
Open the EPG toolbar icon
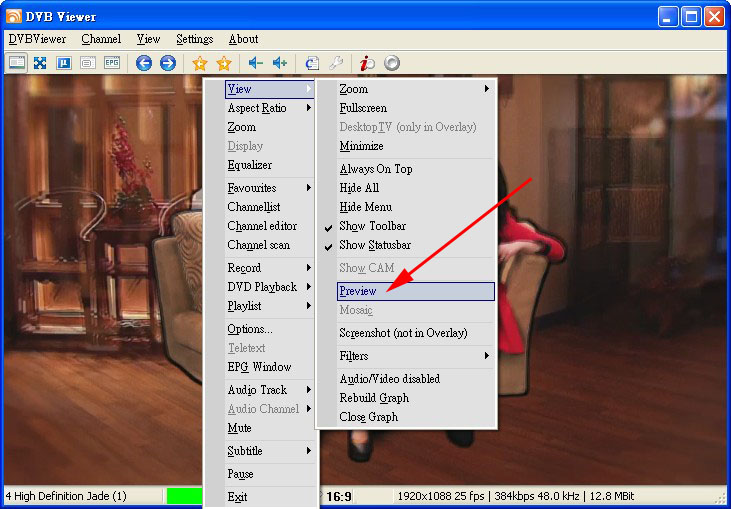(112, 63)
